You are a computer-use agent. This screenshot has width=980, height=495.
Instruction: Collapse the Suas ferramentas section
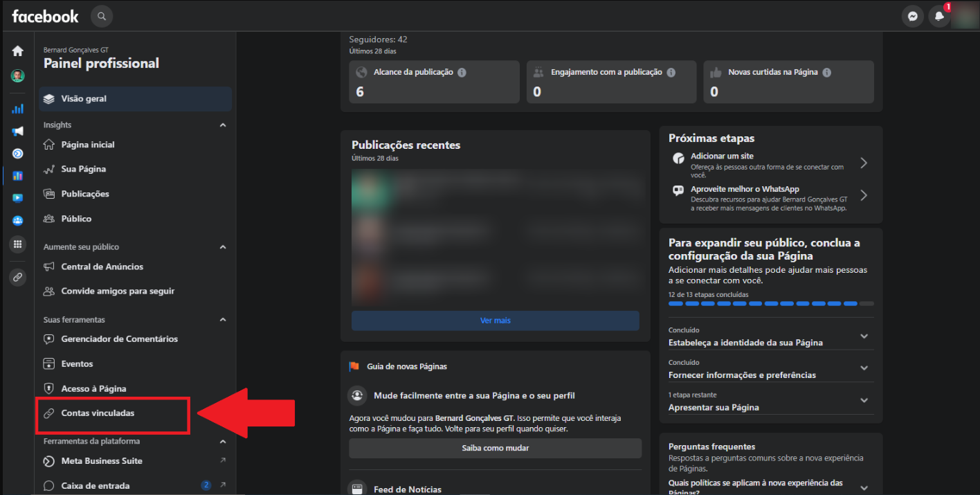(223, 320)
